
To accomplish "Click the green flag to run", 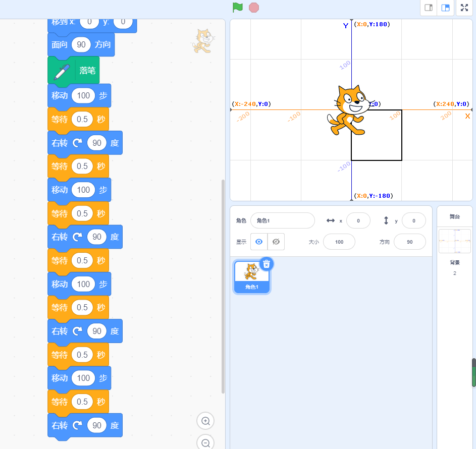I will pos(237,8).
